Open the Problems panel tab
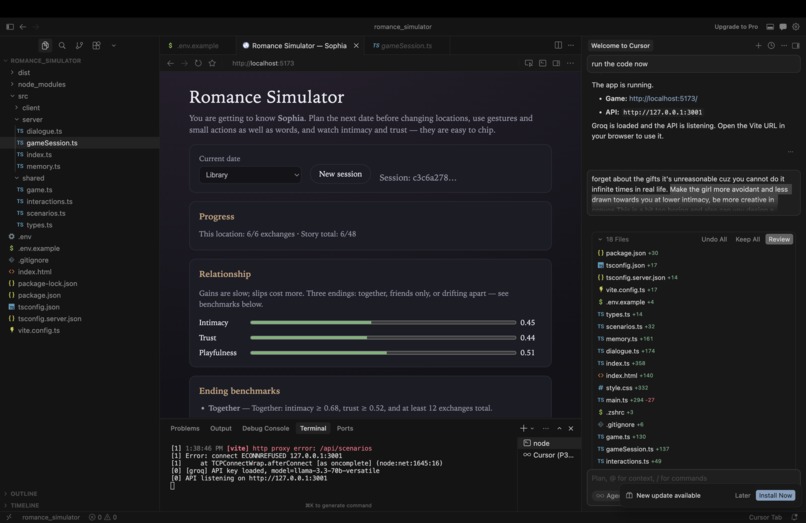This screenshot has width=806, height=523. pyautogui.click(x=185, y=428)
